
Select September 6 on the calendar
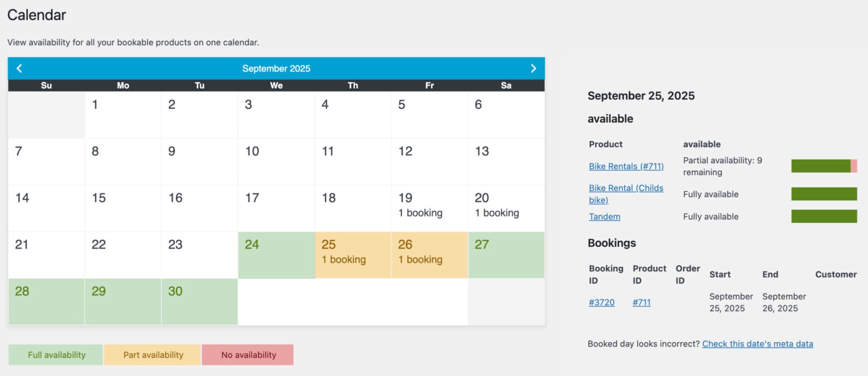point(506,115)
